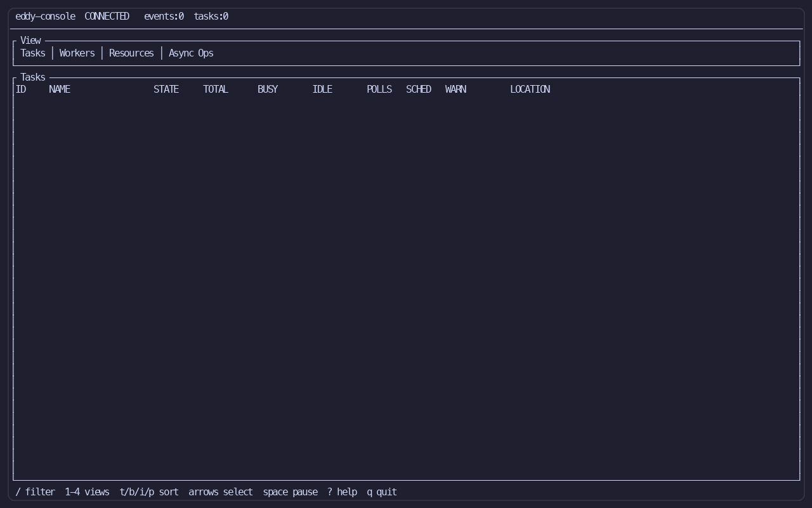Sort by the IDLE column header
The height and width of the screenshot is (508, 812).
pos(322,90)
